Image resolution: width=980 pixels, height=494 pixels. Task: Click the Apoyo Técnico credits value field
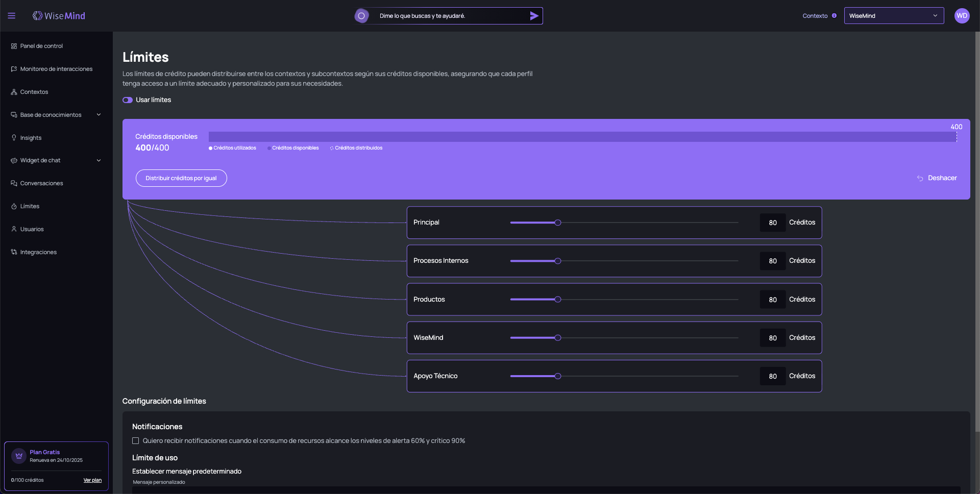coord(772,376)
